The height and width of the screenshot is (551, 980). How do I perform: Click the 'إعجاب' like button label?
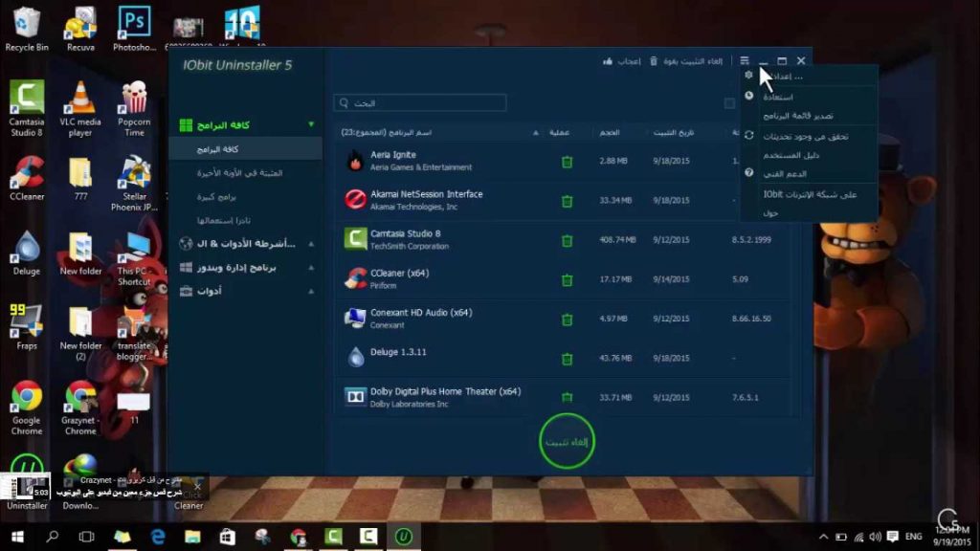pos(629,61)
